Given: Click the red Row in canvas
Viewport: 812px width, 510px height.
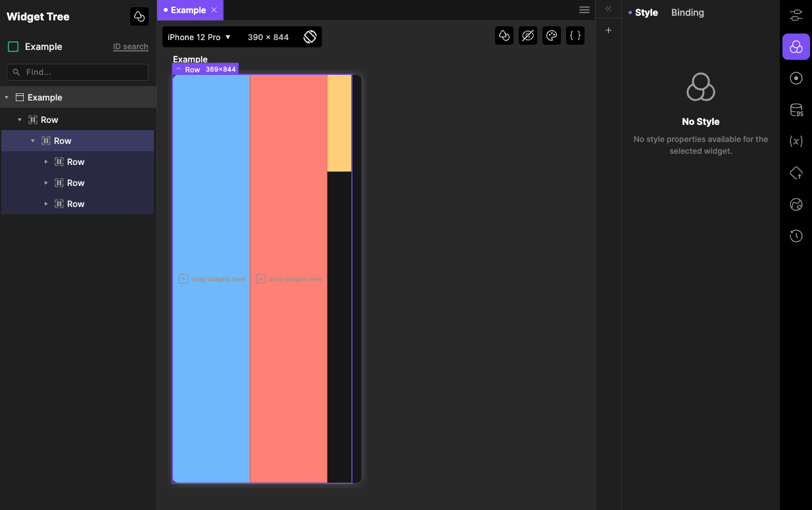Looking at the screenshot, I should (289, 279).
